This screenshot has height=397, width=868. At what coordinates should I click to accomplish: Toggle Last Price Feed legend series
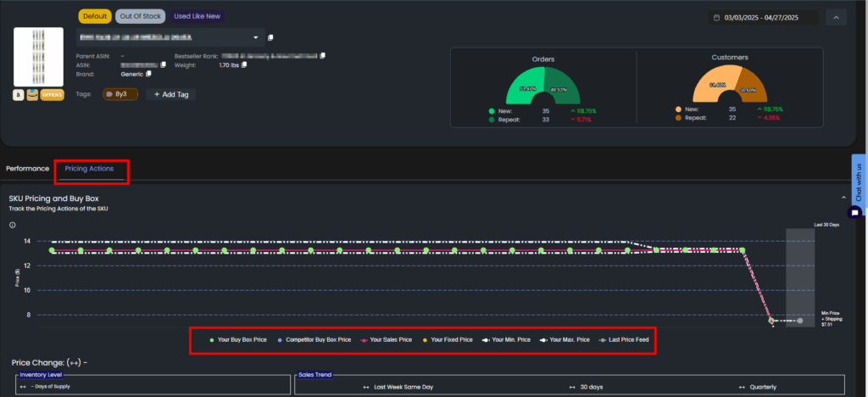626,339
